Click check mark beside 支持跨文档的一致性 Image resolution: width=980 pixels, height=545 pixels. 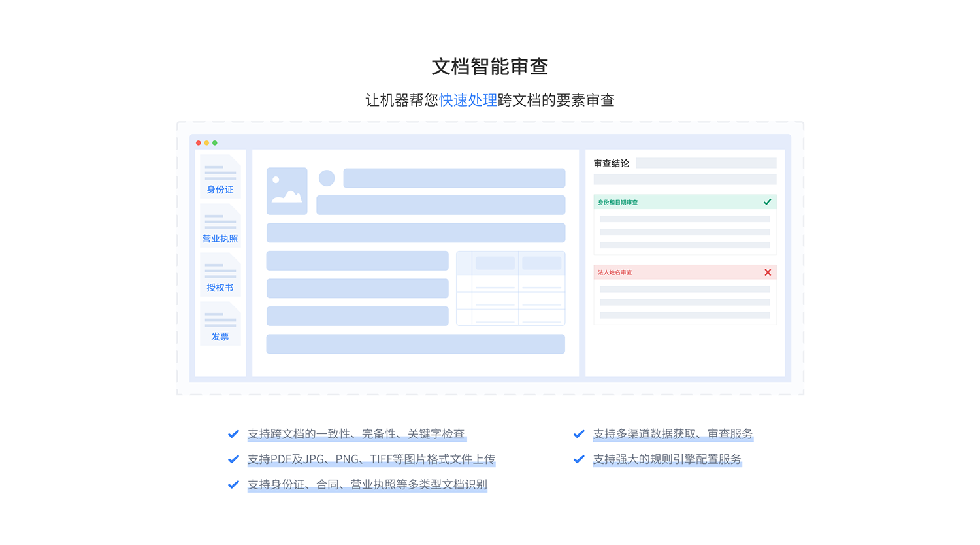[x=233, y=434]
